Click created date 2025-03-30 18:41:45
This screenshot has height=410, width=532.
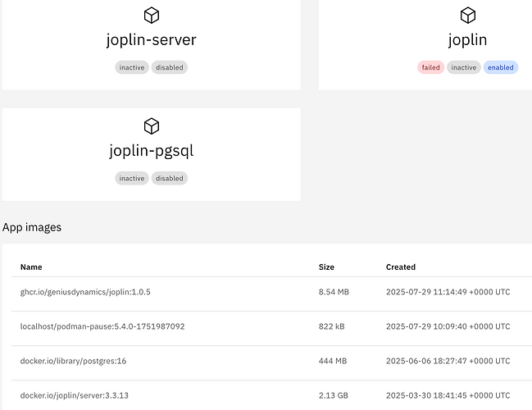[448, 395]
